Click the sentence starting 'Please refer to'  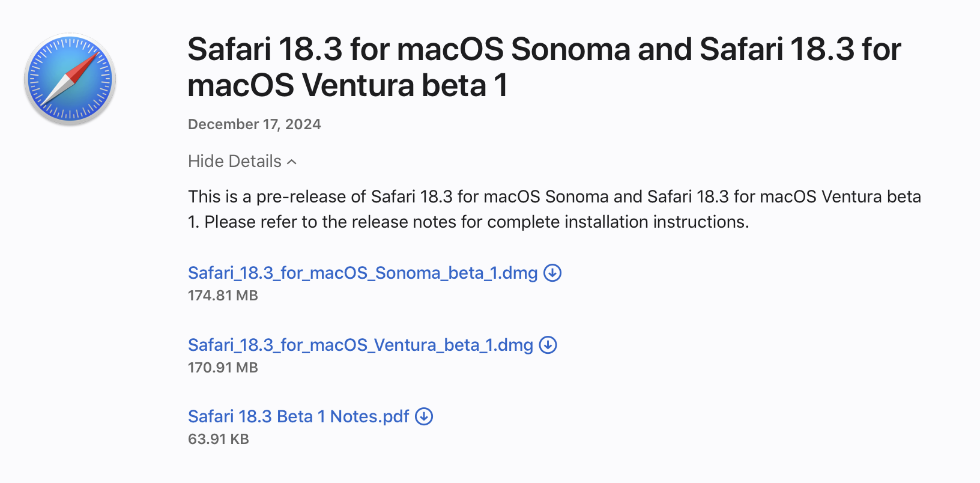(477, 222)
